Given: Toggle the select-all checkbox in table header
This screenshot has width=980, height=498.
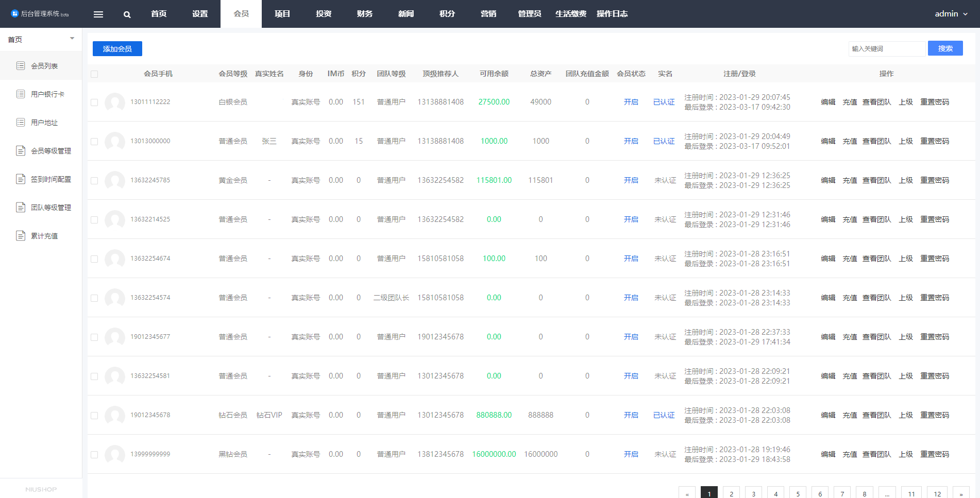Looking at the screenshot, I should [x=94, y=74].
